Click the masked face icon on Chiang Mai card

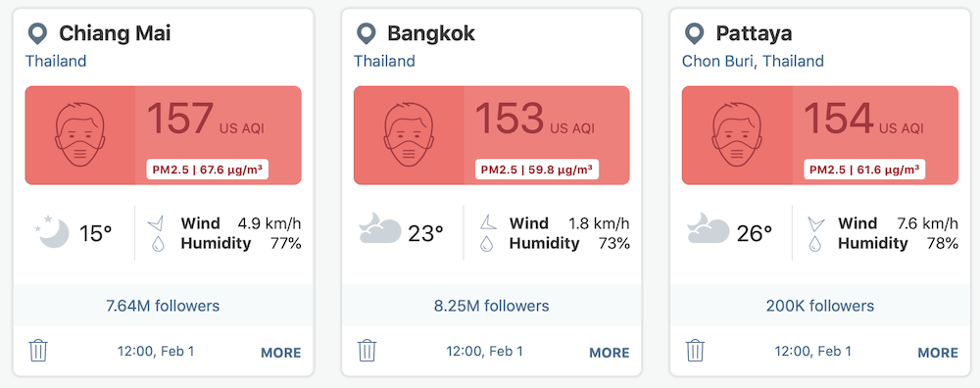(x=79, y=135)
